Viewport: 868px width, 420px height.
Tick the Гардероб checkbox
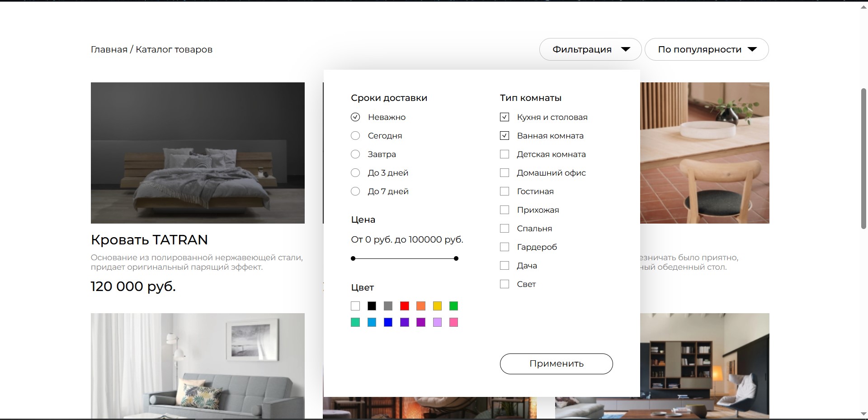click(x=505, y=247)
